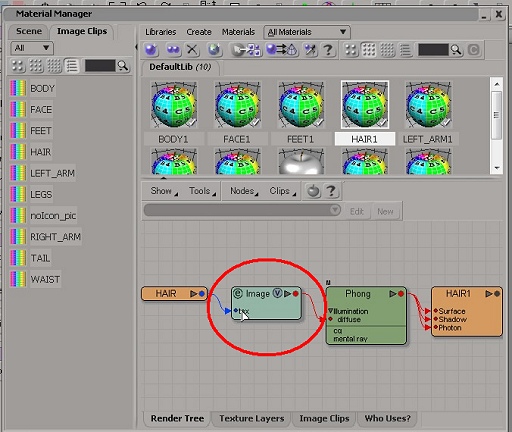512x432 pixels.
Task: Click the duplicate material twin spheres icon
Action: 173,50
